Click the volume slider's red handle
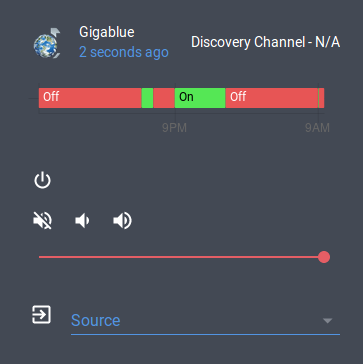 (x=324, y=257)
